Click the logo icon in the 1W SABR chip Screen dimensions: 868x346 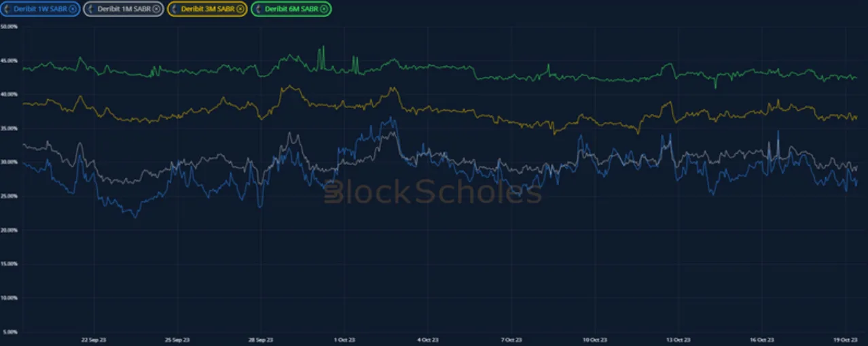(x=7, y=9)
